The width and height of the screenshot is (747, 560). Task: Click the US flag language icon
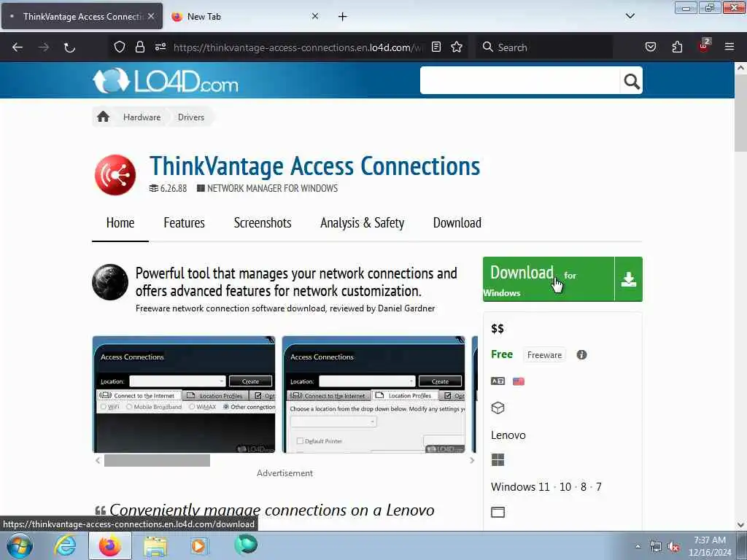click(519, 381)
